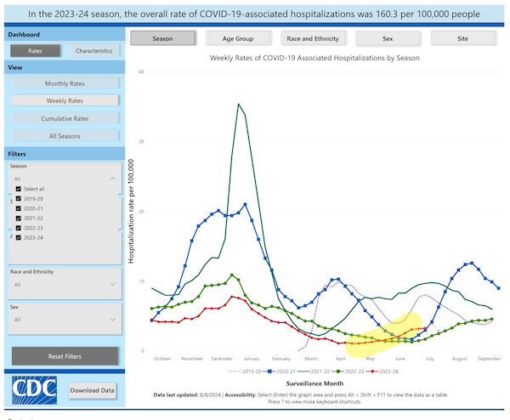Select the 2023-24 legend entry
510x420 pixels.
[x=382, y=372]
